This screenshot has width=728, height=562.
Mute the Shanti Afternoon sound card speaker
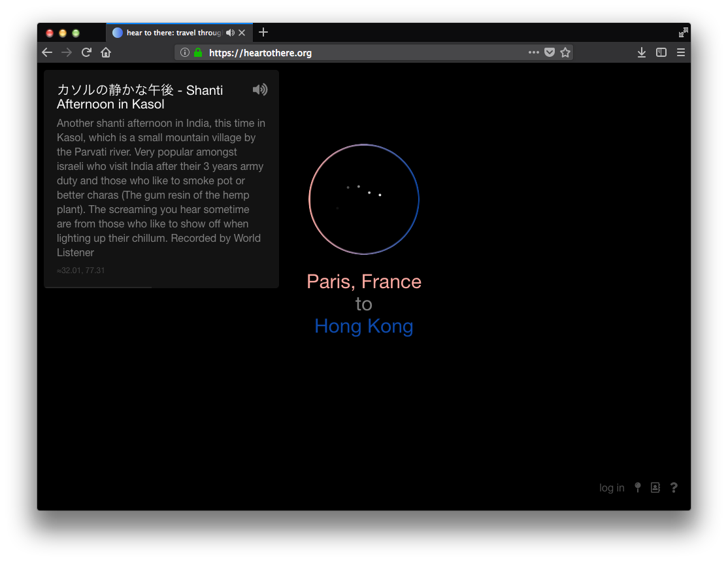coord(259,90)
